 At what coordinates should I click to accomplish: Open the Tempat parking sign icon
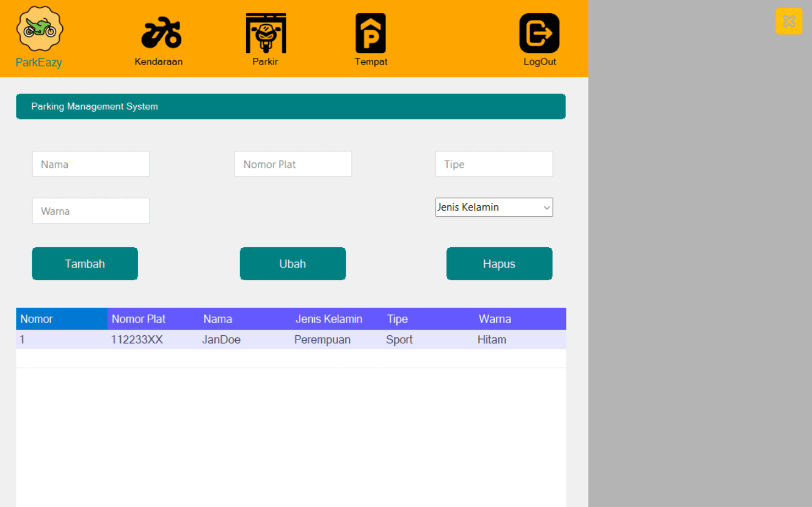click(371, 33)
